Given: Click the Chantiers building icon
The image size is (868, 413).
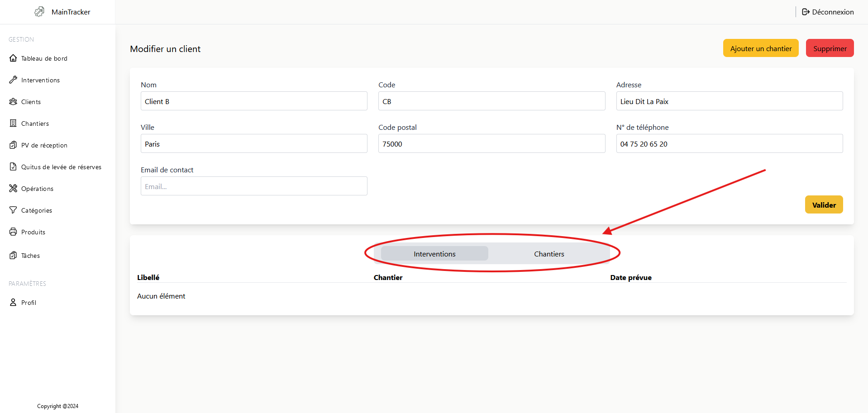Looking at the screenshot, I should (13, 123).
